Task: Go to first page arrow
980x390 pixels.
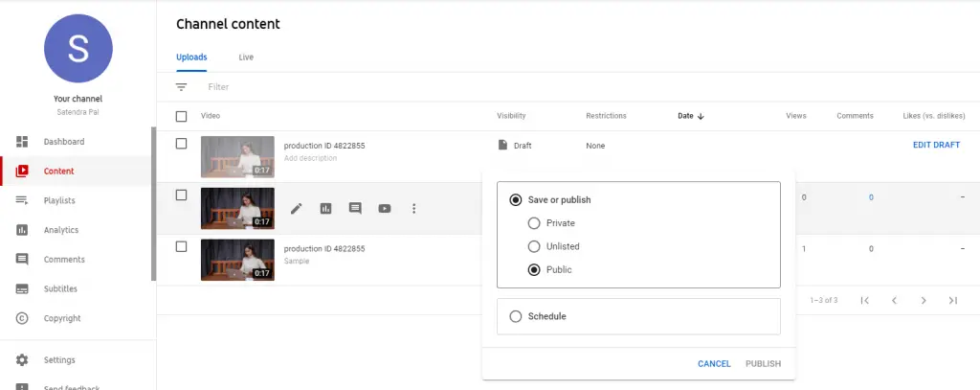Action: 865,301
